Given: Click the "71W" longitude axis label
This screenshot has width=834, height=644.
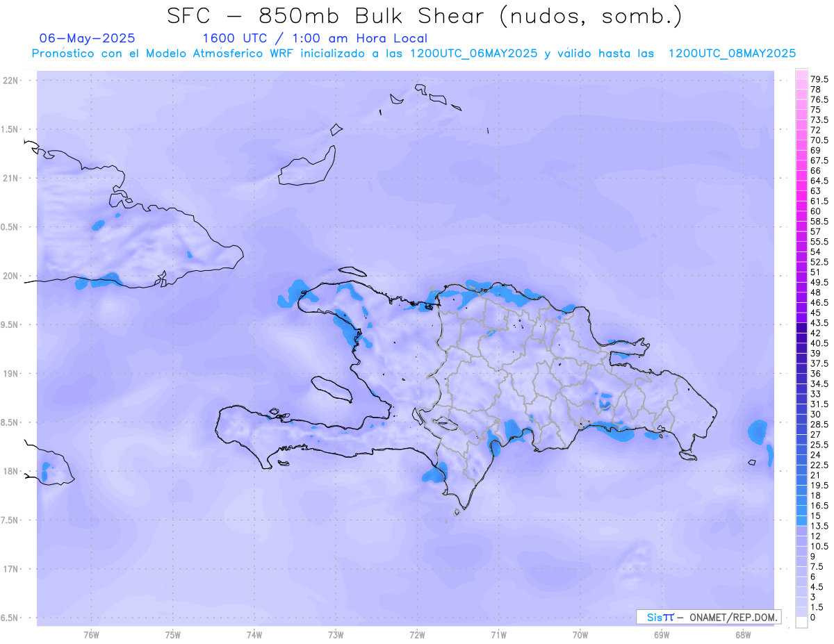Looking at the screenshot, I should (498, 635).
